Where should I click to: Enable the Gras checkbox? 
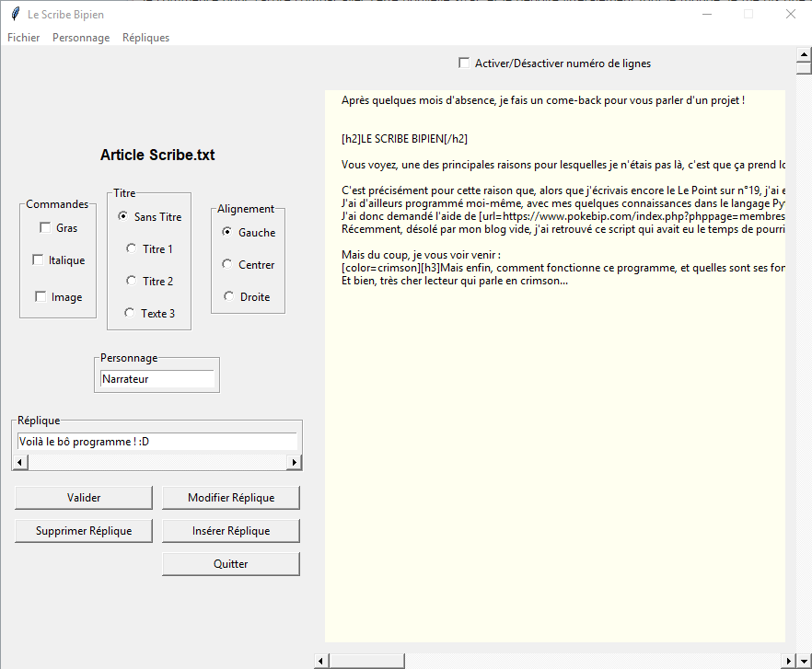pos(45,228)
